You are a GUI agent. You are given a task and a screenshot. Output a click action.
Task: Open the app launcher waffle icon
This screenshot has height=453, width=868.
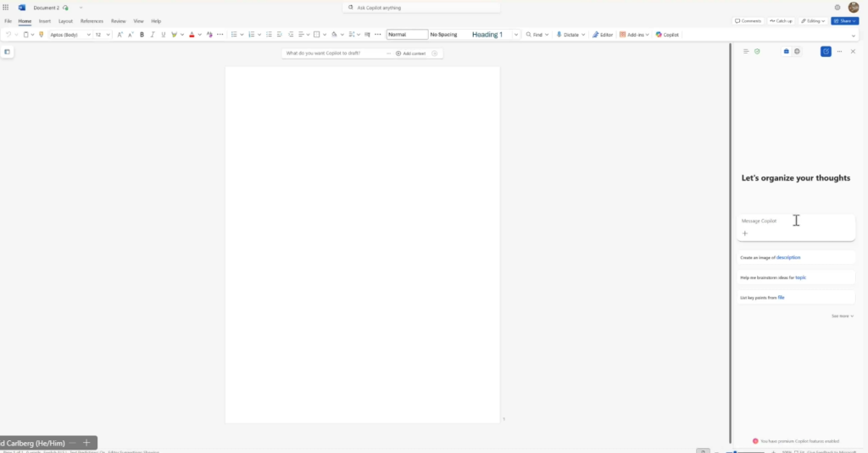(x=6, y=8)
